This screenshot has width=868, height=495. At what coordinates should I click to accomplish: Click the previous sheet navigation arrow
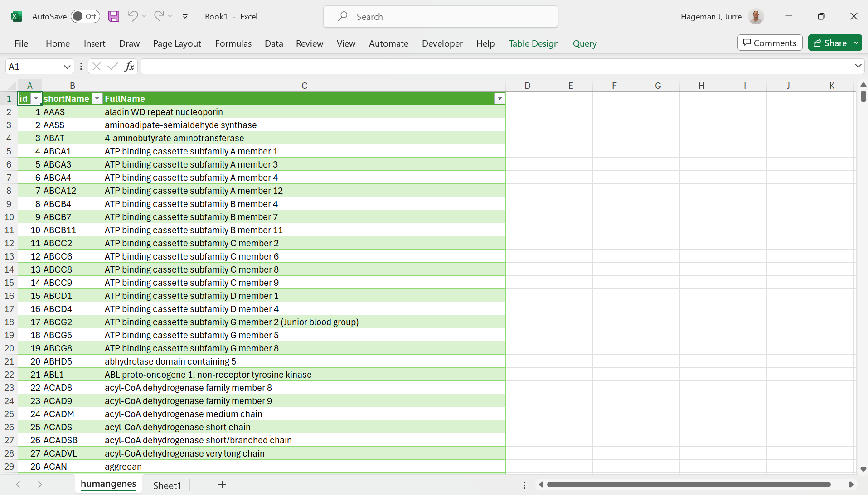pos(18,485)
